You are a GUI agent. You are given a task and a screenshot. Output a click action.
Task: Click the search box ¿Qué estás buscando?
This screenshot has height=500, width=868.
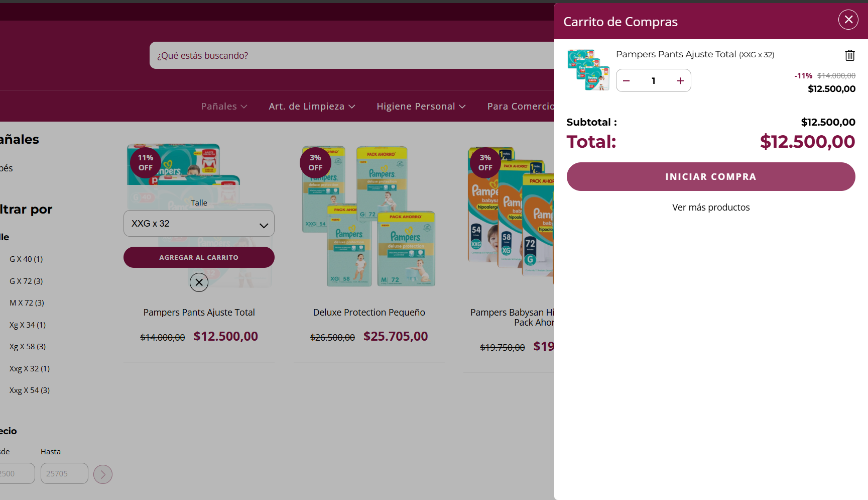(x=351, y=55)
